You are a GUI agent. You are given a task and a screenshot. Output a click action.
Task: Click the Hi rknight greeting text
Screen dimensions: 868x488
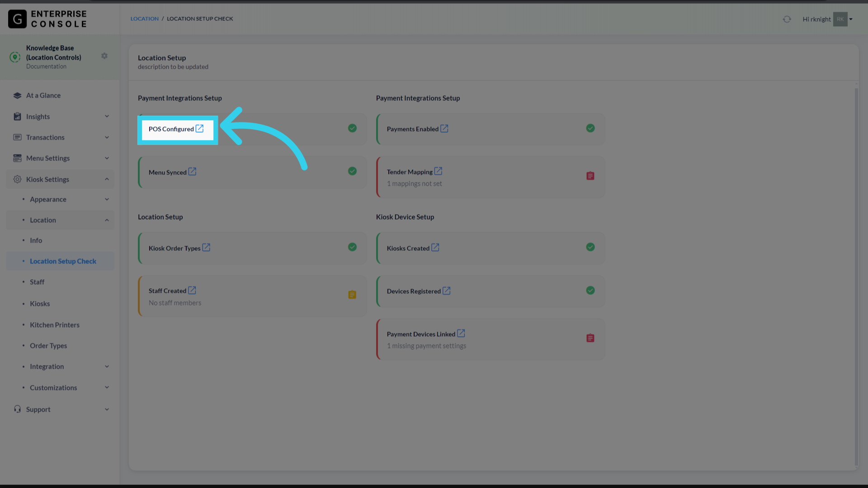pyautogui.click(x=816, y=19)
